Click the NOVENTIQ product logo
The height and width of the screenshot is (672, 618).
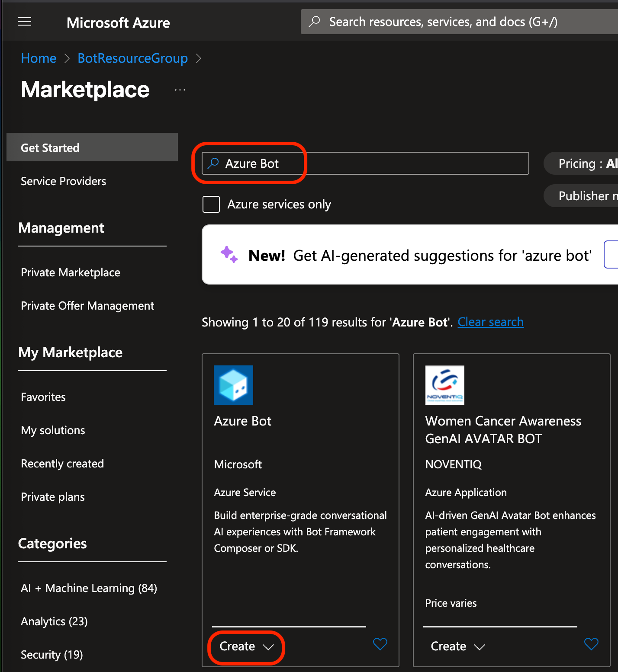coord(444,385)
